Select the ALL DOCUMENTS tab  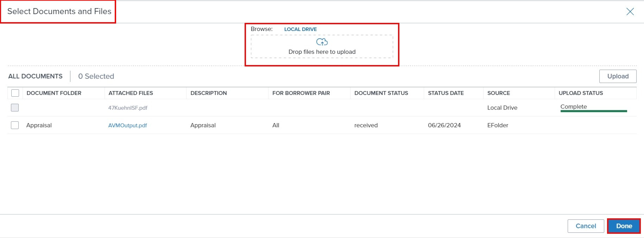click(36, 76)
